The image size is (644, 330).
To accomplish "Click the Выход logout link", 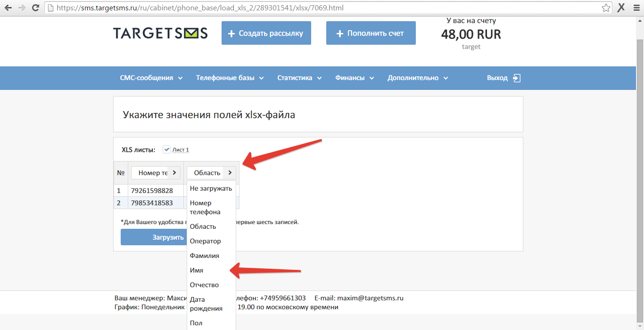I will (497, 78).
